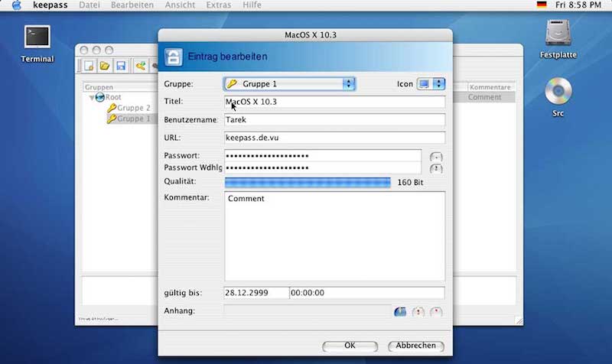Open the Bearbeiten menu

(132, 5)
